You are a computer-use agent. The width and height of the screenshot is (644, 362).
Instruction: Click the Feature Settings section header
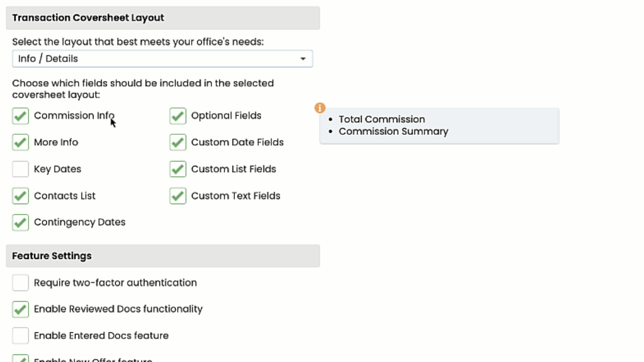[52, 256]
